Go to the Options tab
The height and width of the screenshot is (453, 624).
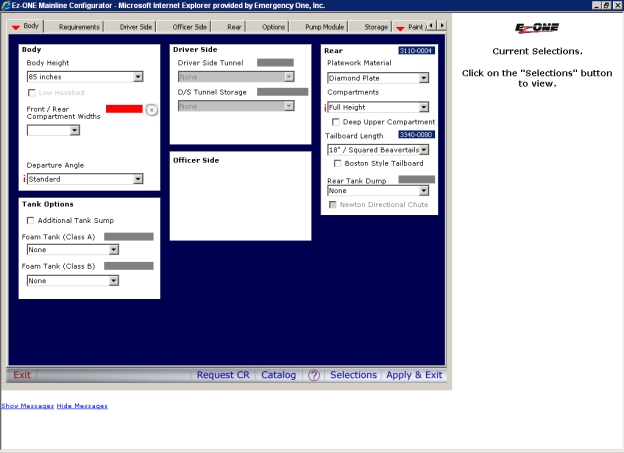[x=273, y=27]
